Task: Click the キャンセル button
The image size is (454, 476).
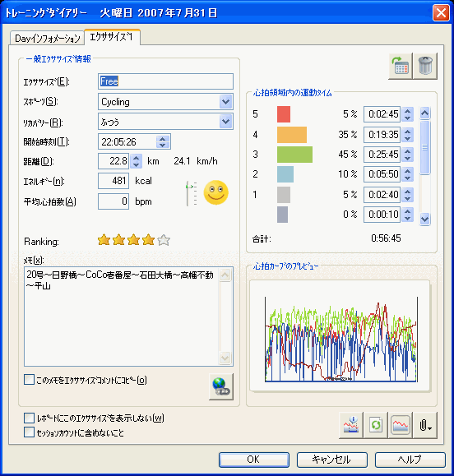Action: [x=332, y=460]
